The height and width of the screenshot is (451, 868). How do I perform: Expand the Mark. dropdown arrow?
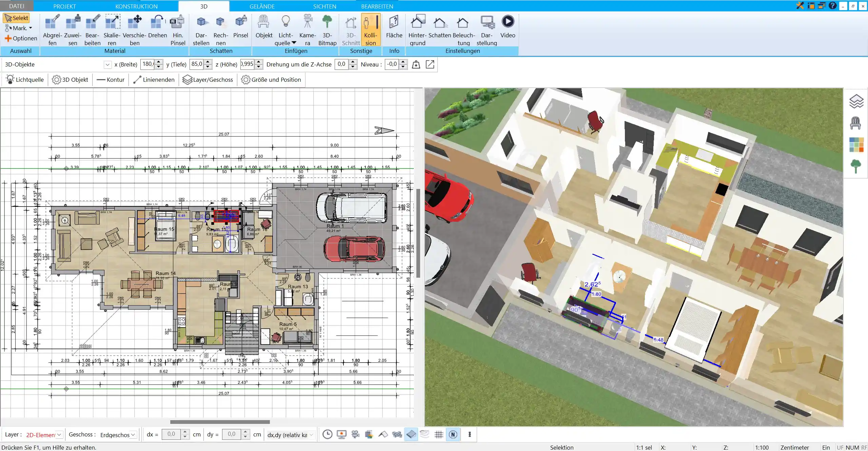pos(31,28)
